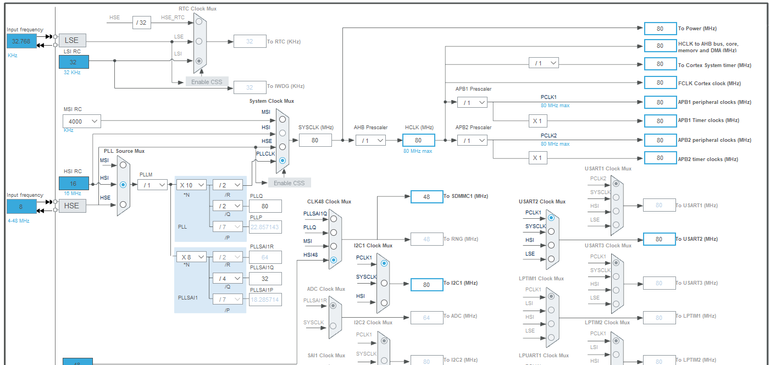Click the 'PLL Source Mux' label
The height and width of the screenshot is (365, 770).
(124, 151)
